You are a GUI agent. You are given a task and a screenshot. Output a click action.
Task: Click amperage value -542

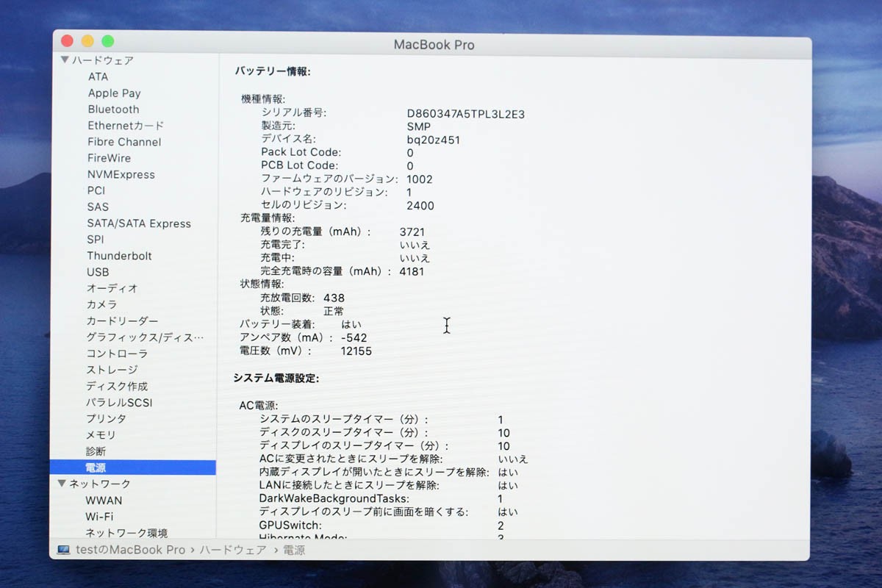354,338
